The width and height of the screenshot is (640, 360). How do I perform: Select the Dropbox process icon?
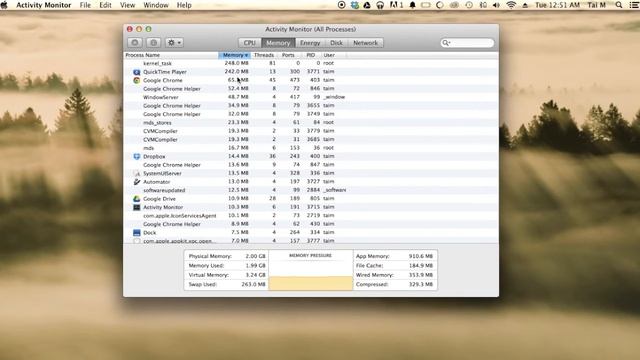(137, 156)
